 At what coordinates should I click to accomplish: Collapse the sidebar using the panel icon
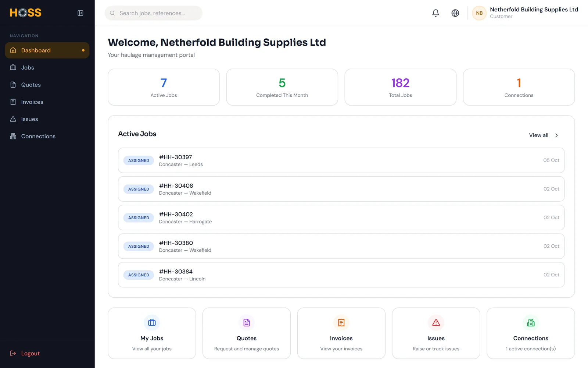click(80, 13)
